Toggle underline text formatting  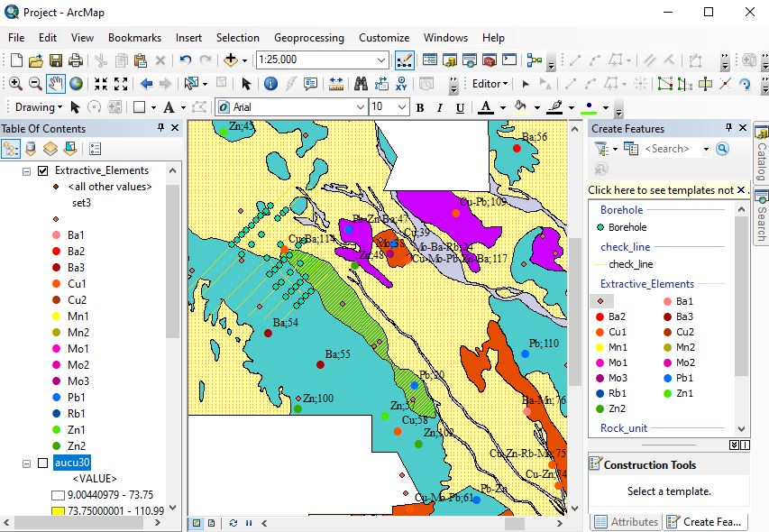(460, 108)
